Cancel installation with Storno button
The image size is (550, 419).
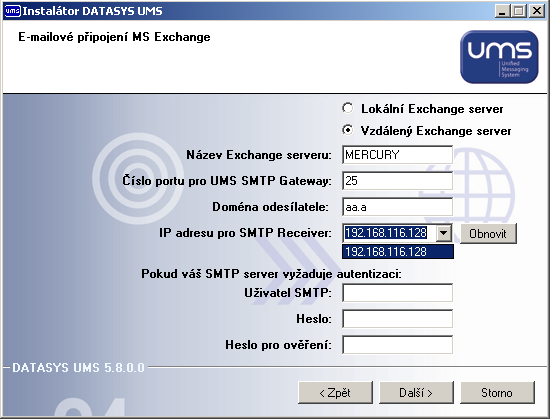click(497, 393)
